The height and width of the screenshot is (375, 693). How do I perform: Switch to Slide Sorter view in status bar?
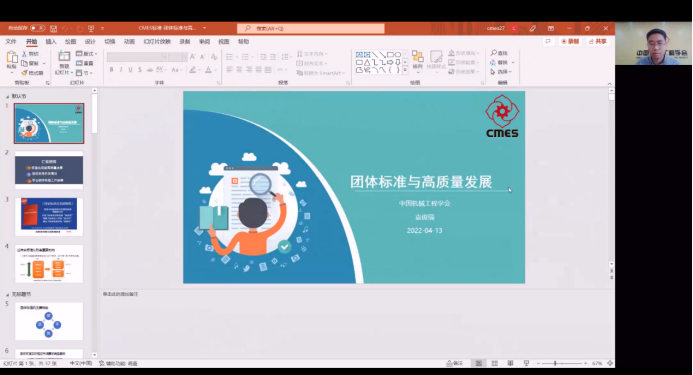click(x=495, y=363)
